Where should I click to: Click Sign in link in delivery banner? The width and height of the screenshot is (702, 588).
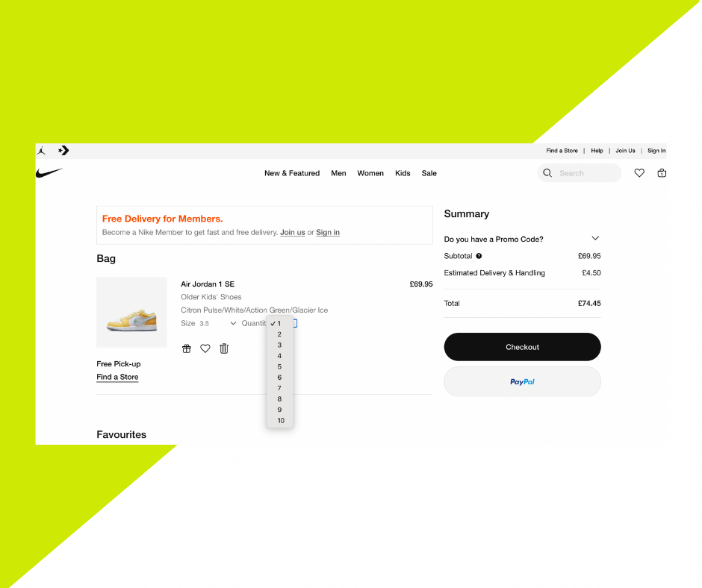(x=328, y=232)
